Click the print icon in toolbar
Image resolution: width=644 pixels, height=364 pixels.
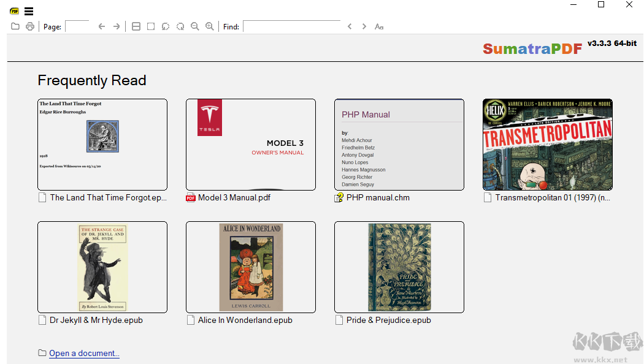coord(30,26)
